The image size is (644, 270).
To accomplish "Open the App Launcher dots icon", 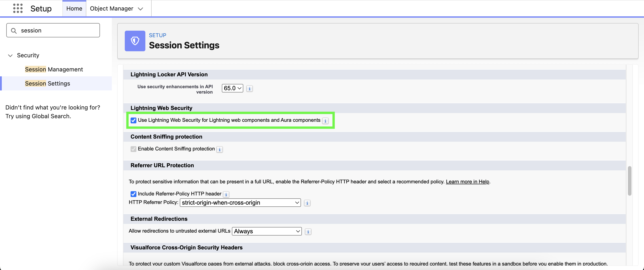I will (x=18, y=9).
